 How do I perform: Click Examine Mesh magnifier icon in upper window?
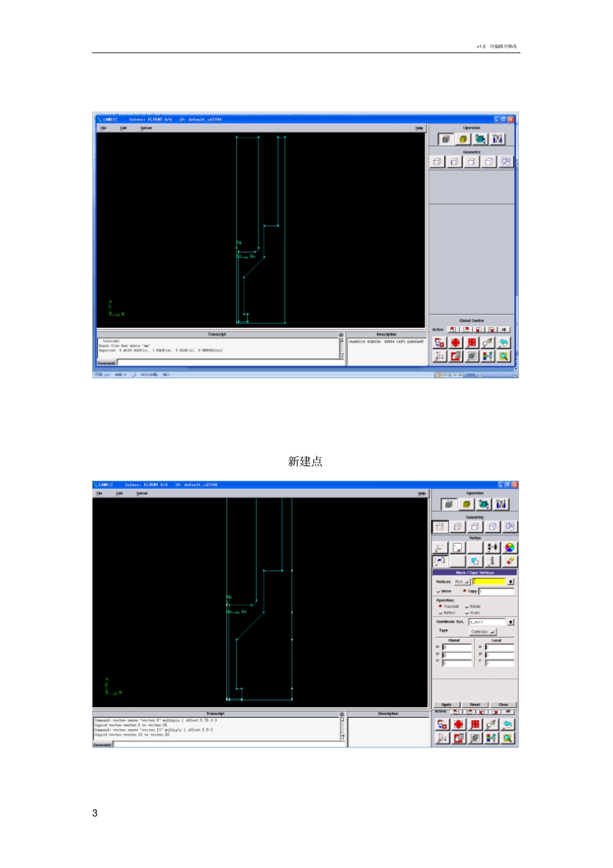pos(504,356)
